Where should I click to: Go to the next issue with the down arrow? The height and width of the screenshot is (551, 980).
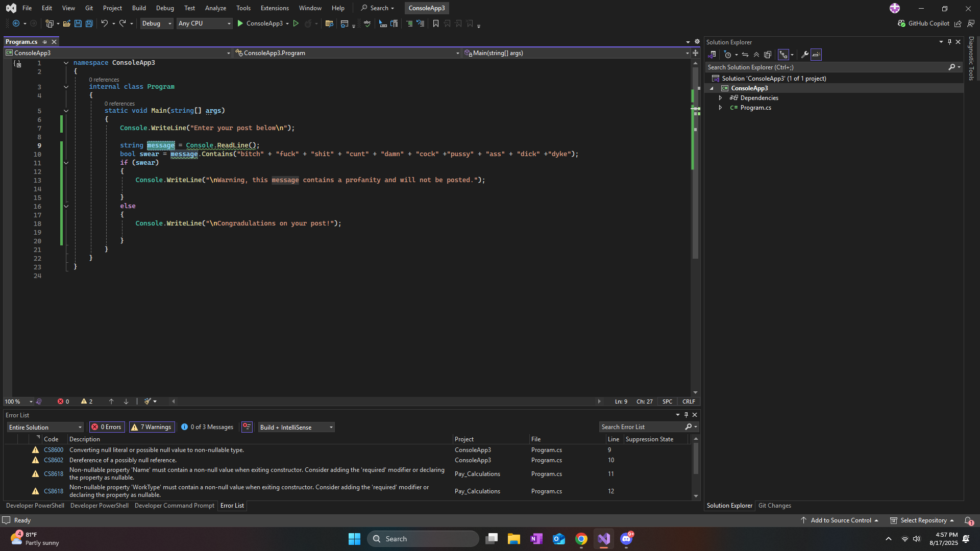126,402
